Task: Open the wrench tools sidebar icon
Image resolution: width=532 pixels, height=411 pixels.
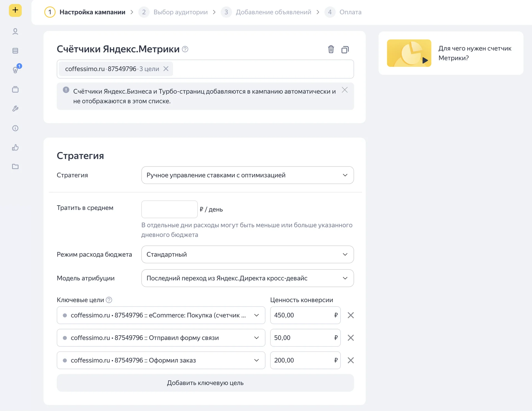Action: coord(15,109)
